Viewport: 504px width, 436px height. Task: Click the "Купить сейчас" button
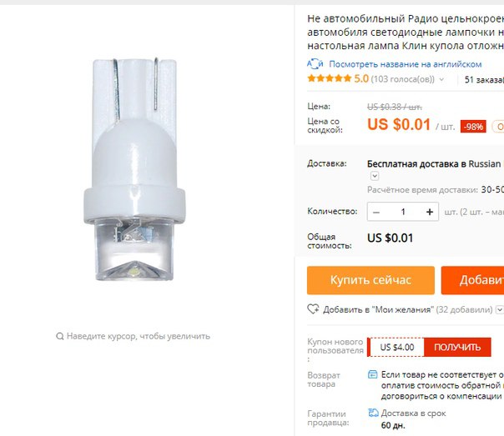370,280
